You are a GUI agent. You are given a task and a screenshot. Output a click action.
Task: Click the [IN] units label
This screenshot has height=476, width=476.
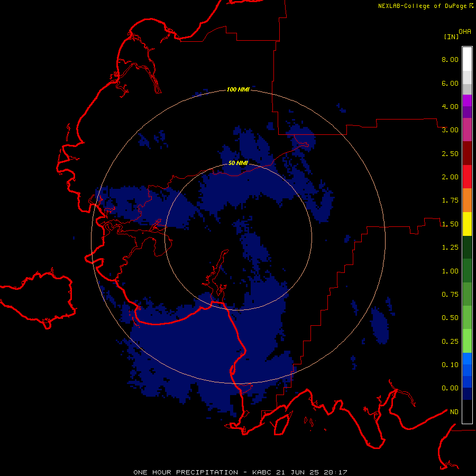tap(451, 36)
